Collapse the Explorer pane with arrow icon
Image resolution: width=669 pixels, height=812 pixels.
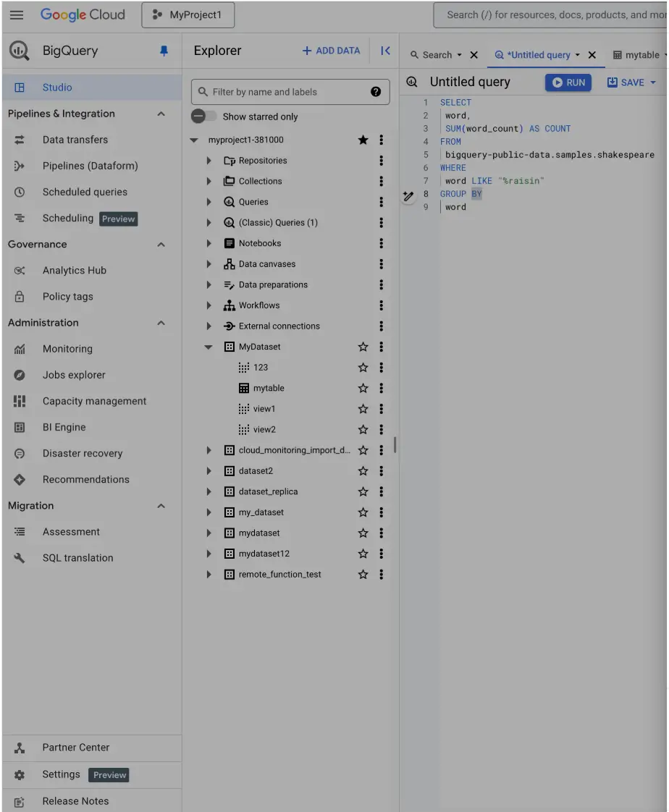click(x=385, y=51)
